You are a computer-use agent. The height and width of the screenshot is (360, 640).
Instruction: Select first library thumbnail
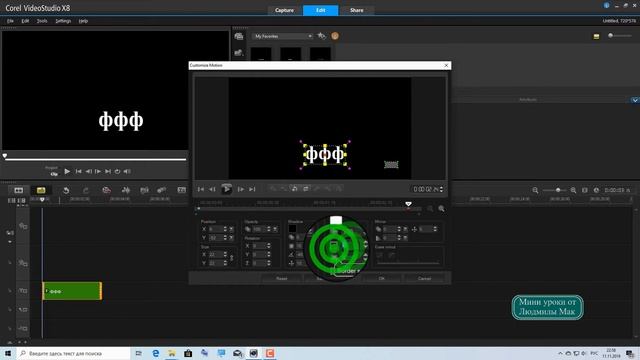pos(261,53)
